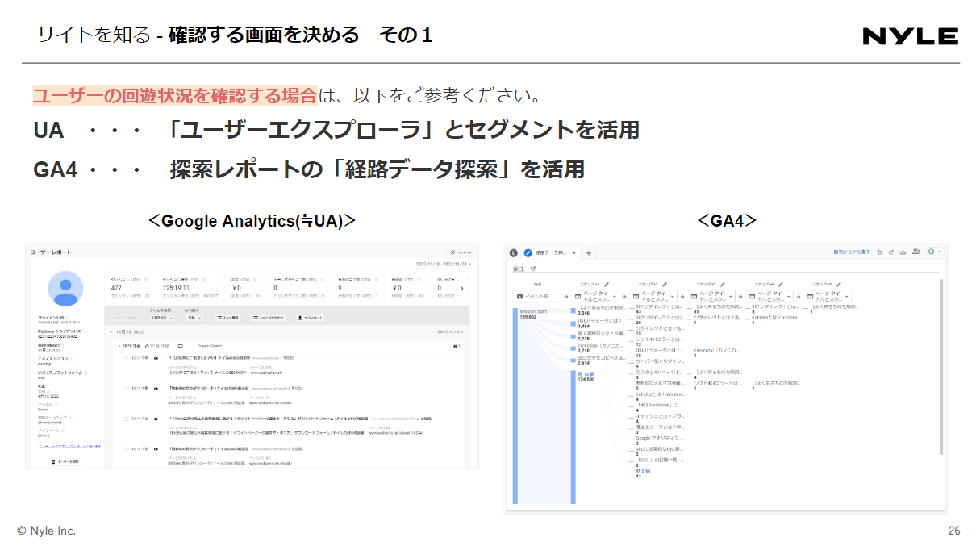
Task: Add new GA4 exploration tab with plus
Action: pos(588,253)
